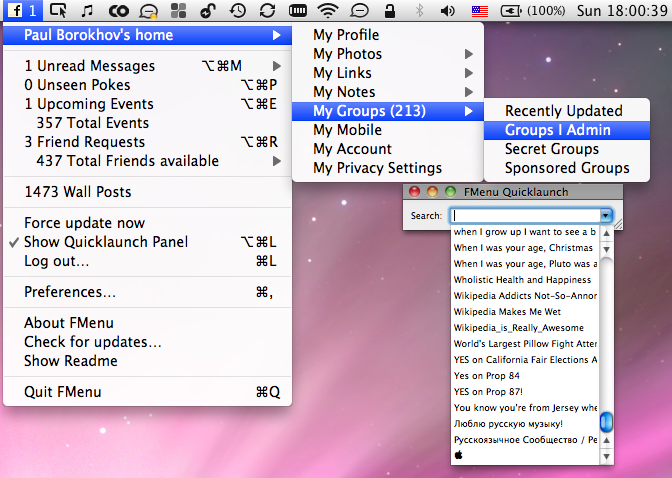Screen dimensions: 672x478
Task: Select 3 Friend Requests
Action: 147,142
